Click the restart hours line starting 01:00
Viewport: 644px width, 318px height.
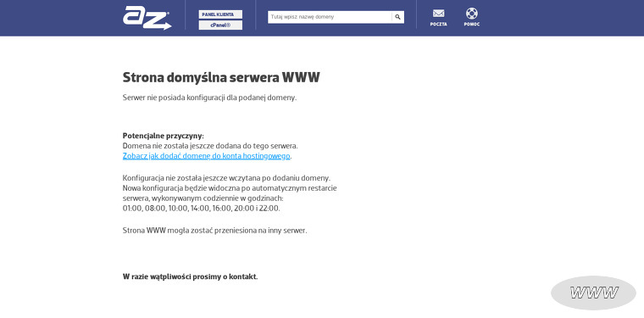tap(202, 209)
